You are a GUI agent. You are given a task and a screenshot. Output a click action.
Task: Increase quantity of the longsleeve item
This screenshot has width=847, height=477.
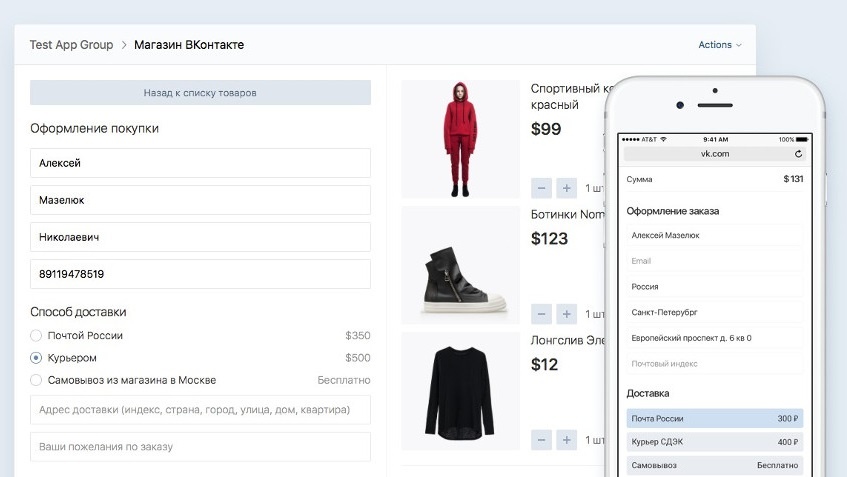(566, 440)
